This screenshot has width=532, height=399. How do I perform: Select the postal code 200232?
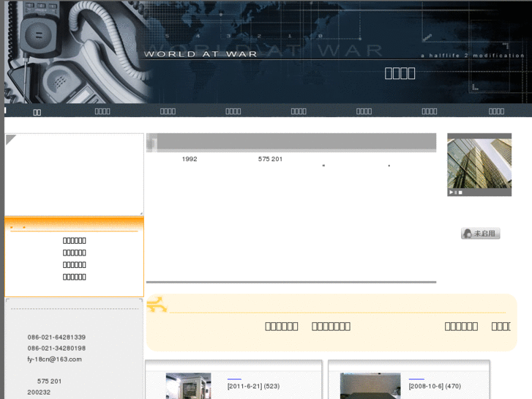tap(39, 392)
